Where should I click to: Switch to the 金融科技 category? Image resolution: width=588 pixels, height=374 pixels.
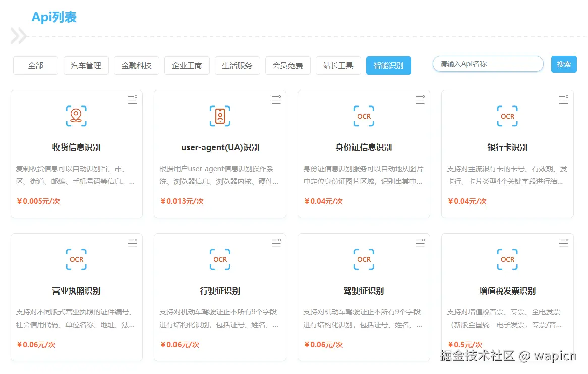pos(137,65)
